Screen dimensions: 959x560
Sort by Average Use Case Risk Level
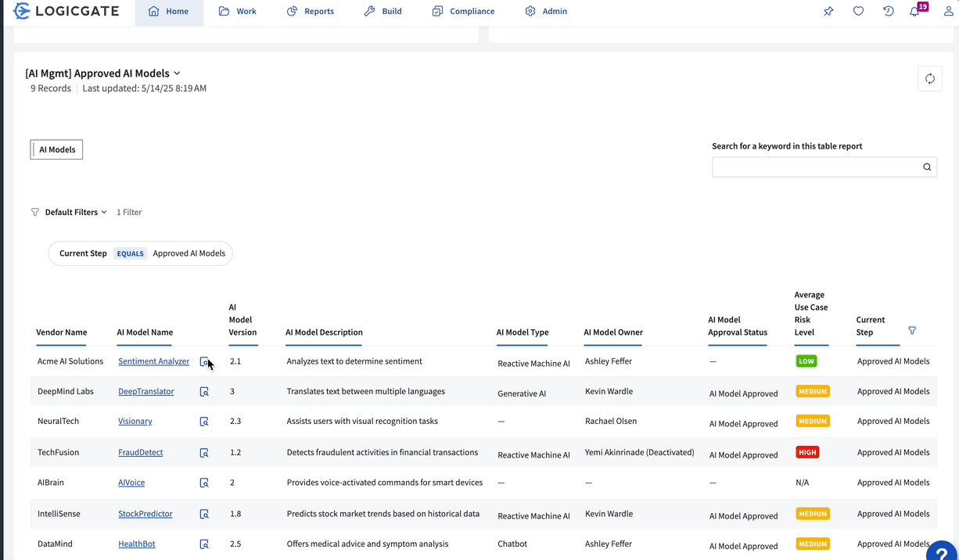811,314
